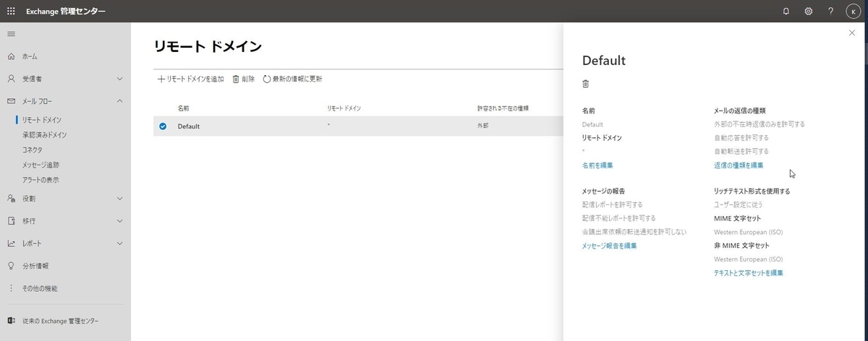Open the settings gear icon
868x341 pixels.
coord(809,11)
